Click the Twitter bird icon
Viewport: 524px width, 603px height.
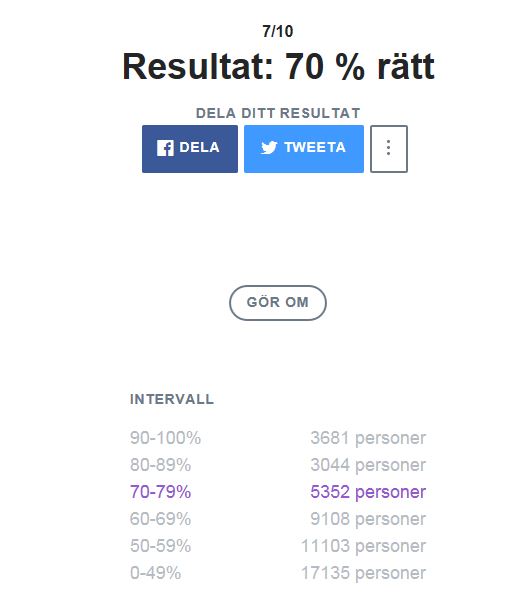269,147
